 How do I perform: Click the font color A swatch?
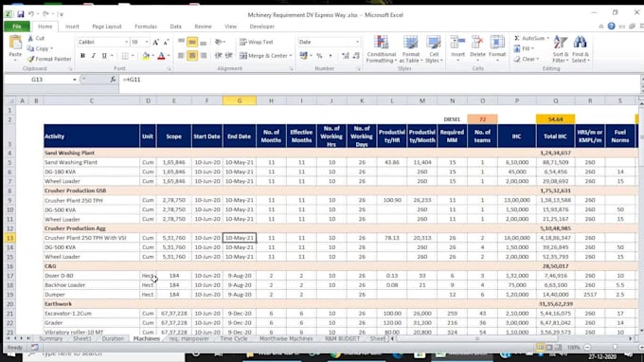[x=161, y=56]
